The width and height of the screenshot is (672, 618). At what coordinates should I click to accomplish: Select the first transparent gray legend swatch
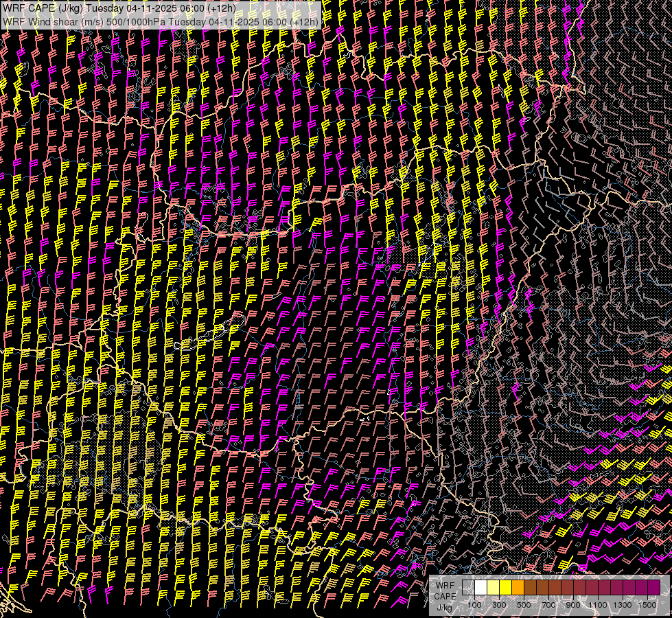[x=469, y=587]
